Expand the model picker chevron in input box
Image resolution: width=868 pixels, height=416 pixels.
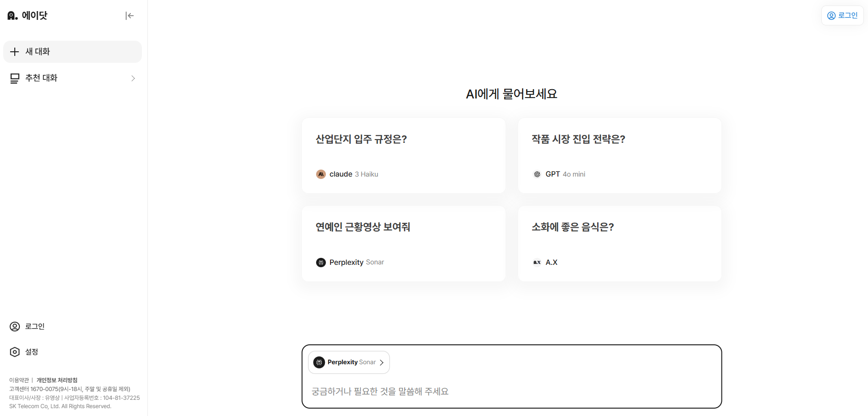(382, 362)
